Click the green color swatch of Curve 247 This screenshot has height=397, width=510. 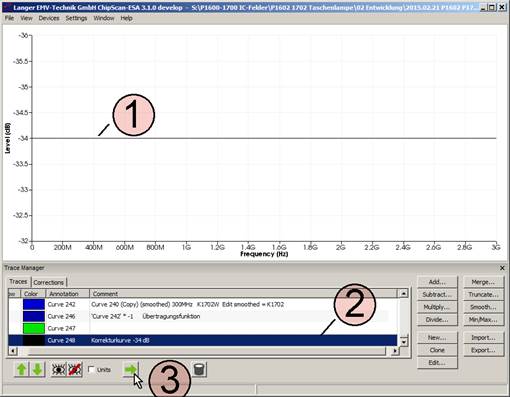pyautogui.click(x=34, y=328)
